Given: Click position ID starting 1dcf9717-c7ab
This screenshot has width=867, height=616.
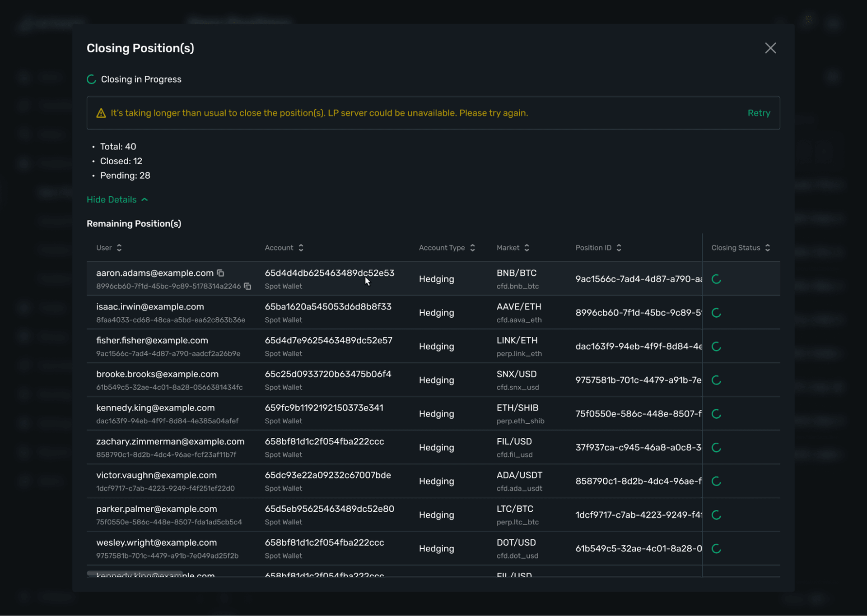Looking at the screenshot, I should (x=639, y=515).
